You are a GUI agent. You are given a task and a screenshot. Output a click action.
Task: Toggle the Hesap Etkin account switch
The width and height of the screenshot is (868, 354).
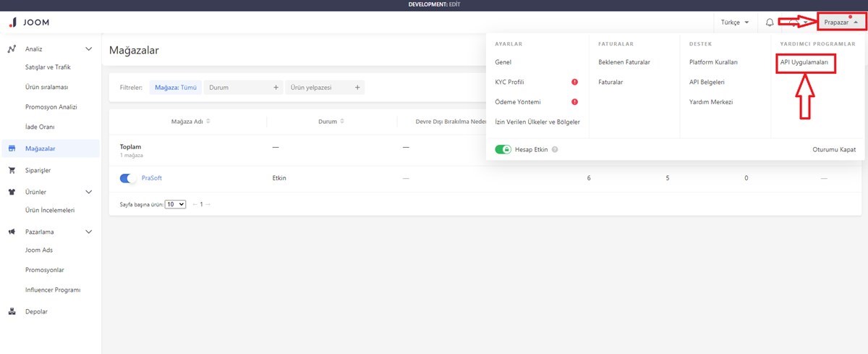tap(503, 149)
